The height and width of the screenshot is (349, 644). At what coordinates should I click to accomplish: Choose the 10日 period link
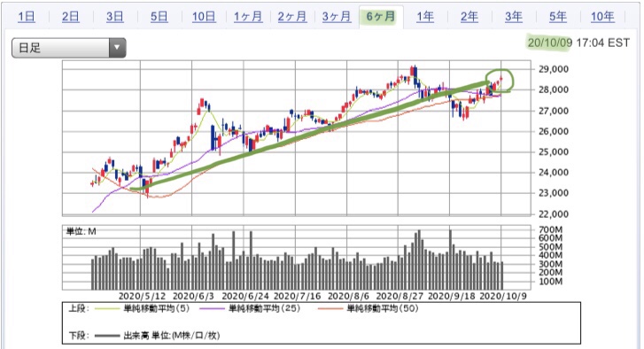204,17
